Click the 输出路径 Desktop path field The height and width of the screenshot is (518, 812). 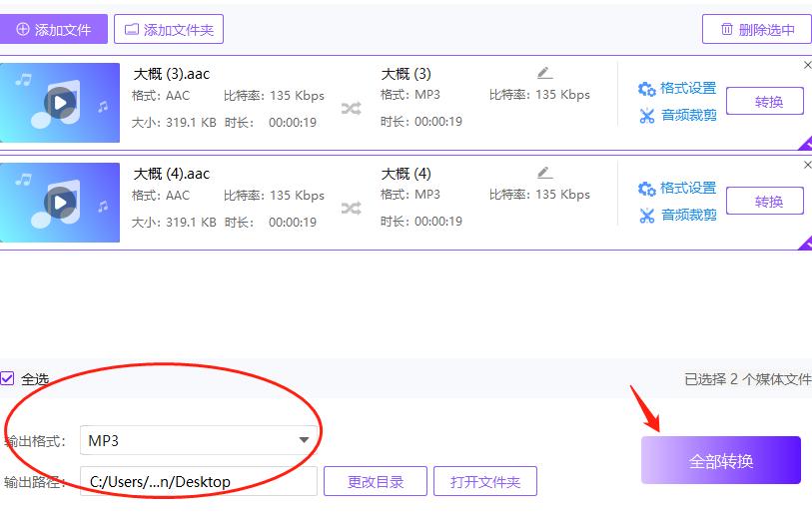click(199, 481)
